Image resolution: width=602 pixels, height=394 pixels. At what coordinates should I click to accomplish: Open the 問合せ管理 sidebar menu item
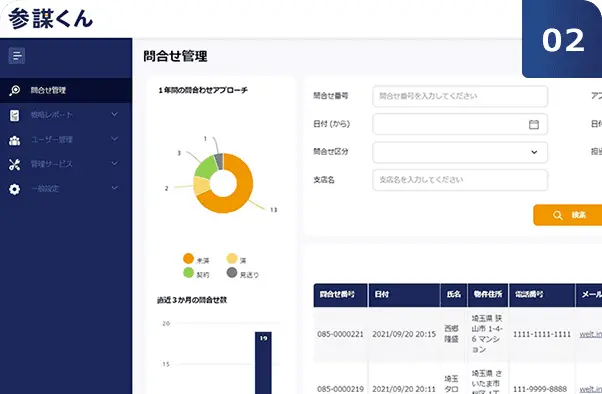point(66,90)
